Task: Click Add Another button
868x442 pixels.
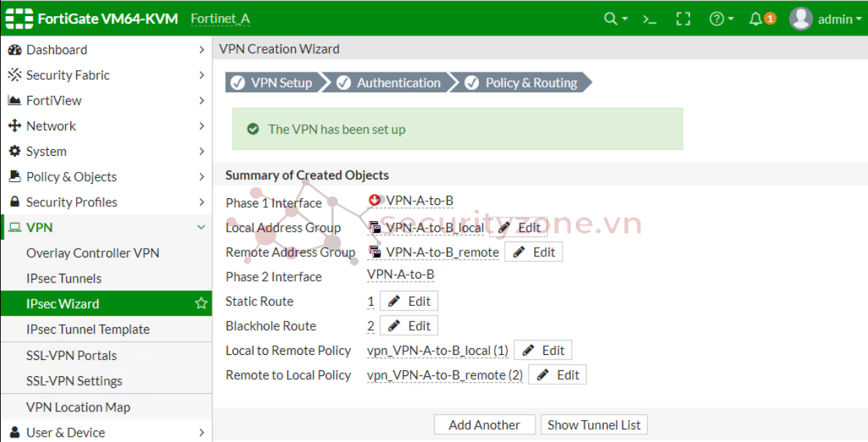Action: click(x=484, y=425)
